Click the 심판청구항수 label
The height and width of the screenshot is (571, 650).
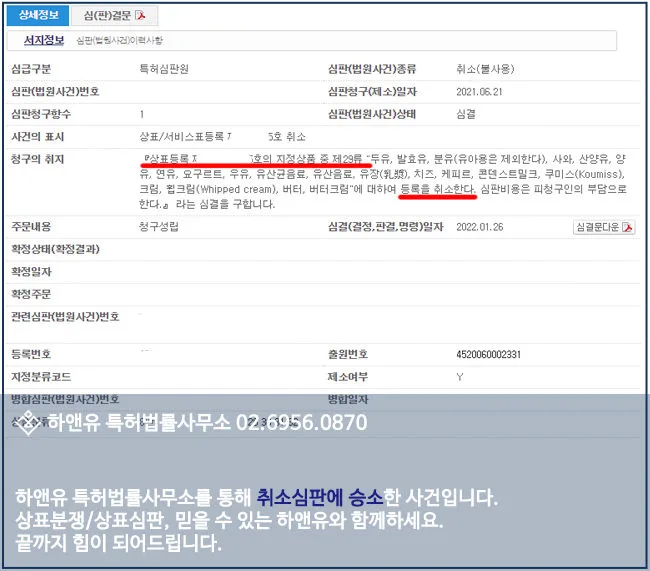point(41,114)
